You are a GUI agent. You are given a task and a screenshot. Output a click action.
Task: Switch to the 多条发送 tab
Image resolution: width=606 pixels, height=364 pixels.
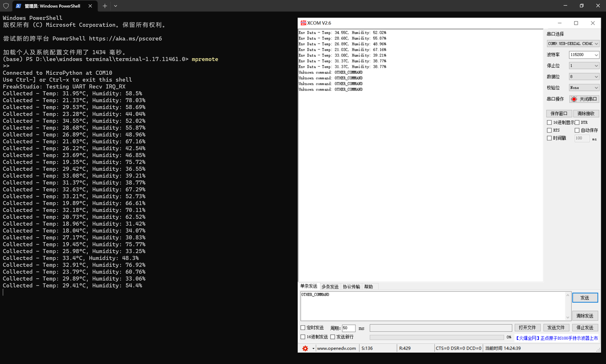330,287
